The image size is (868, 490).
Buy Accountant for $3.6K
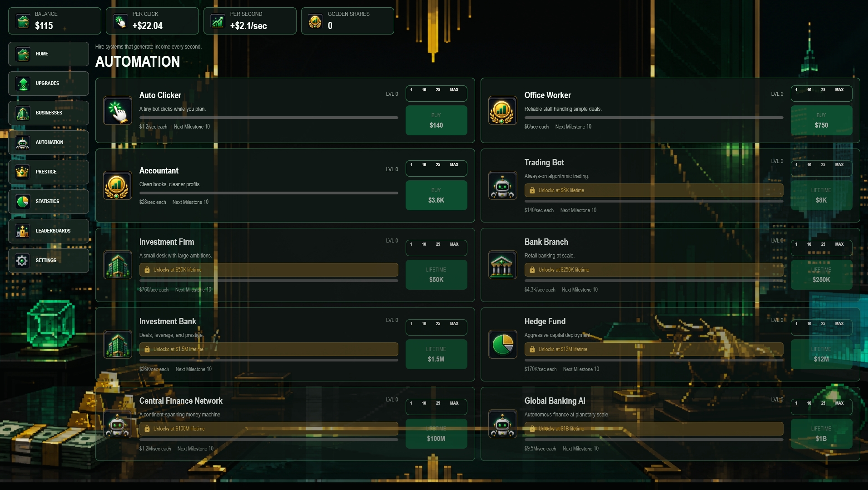pos(436,195)
